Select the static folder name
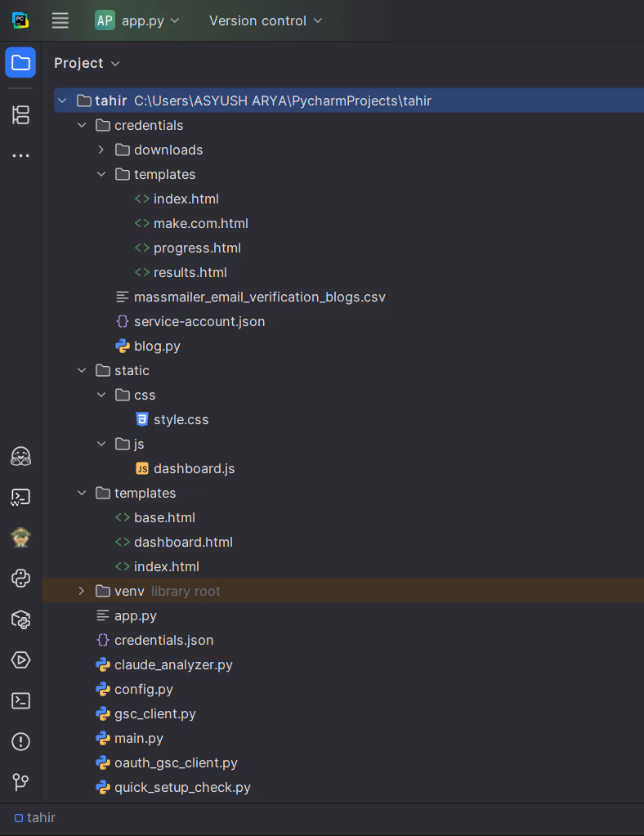 coord(132,370)
